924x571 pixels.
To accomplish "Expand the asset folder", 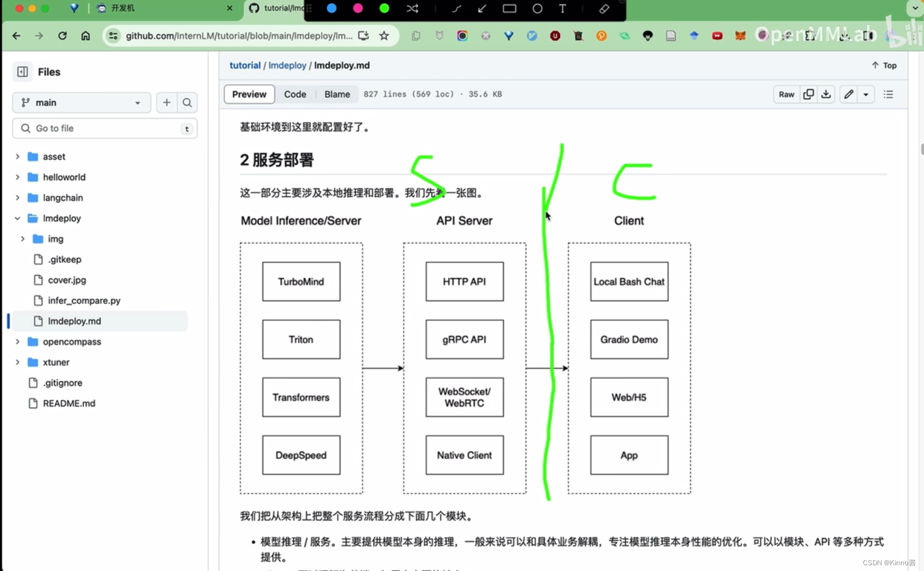I will pyautogui.click(x=17, y=157).
